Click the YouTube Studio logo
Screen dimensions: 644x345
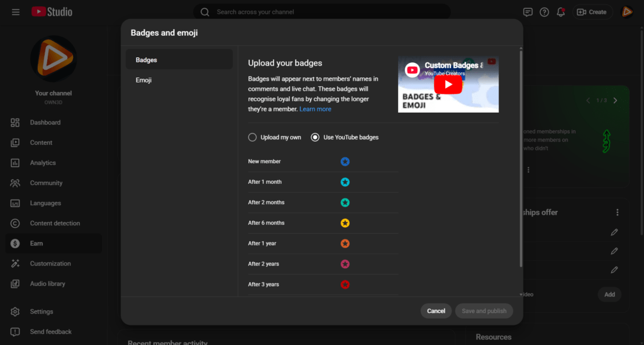[52, 12]
